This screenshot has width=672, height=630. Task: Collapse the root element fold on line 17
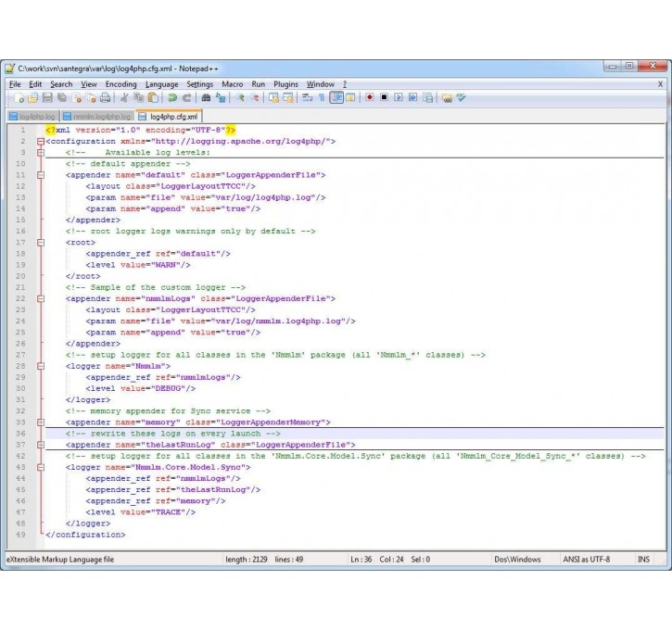pos(40,242)
